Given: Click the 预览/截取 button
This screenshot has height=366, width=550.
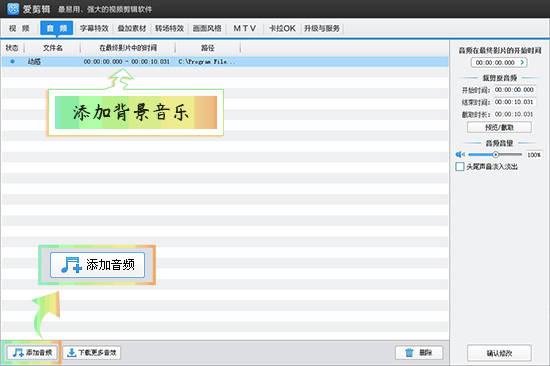Looking at the screenshot, I should click(x=499, y=127).
